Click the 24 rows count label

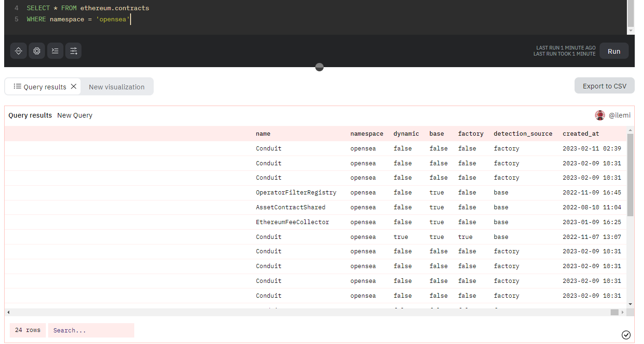[28, 330]
